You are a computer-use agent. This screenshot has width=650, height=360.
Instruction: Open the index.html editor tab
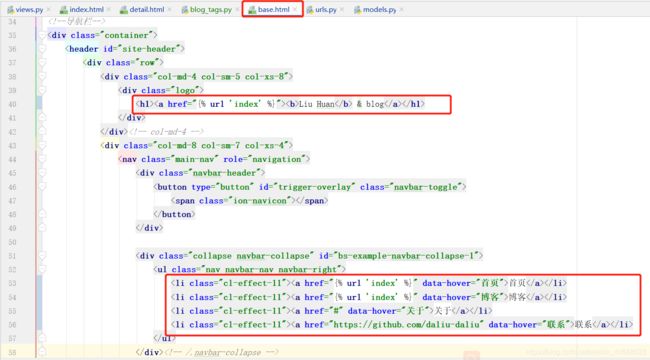86,10
